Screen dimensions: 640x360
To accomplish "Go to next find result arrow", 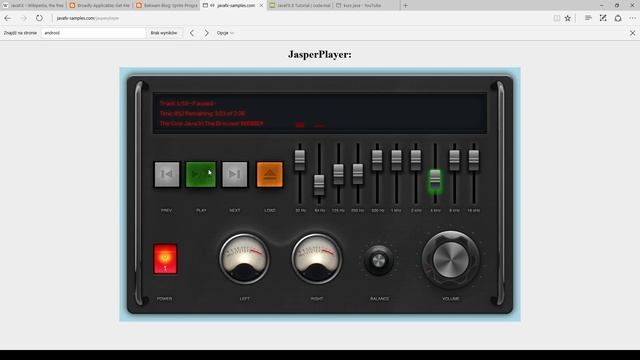I will (x=207, y=33).
